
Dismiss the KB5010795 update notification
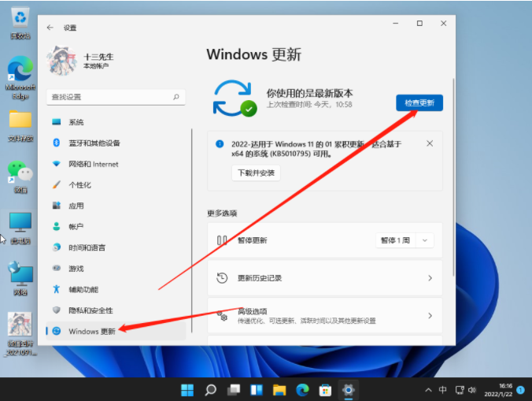430,143
